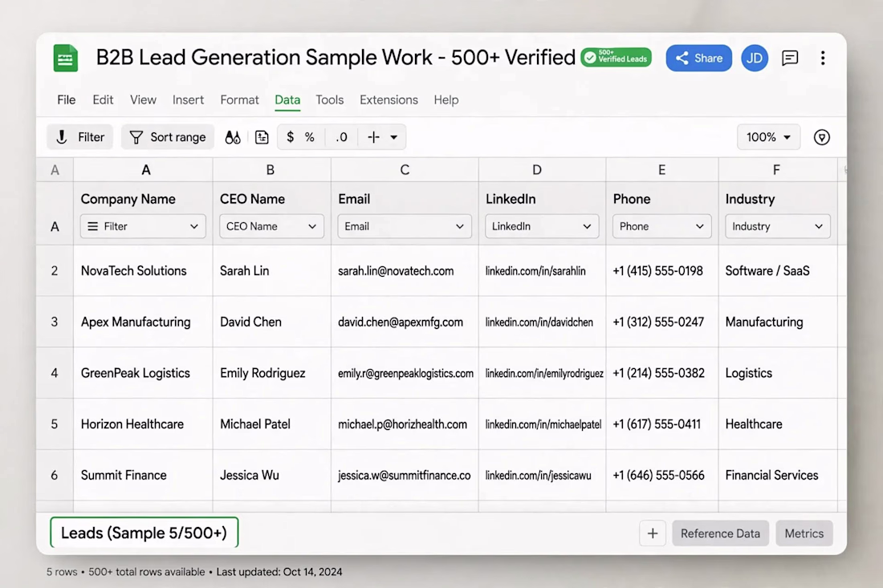Screen dimensions: 883x588
Task: Click the green Sheets logo icon
Action: pos(65,58)
